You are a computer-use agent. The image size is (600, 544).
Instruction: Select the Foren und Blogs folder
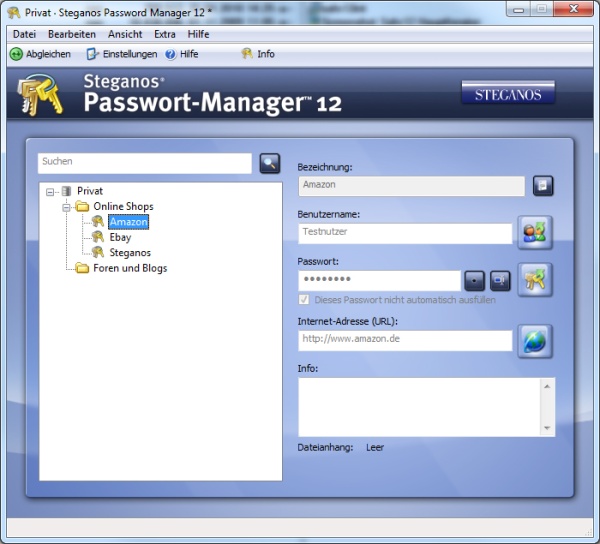coord(130,268)
